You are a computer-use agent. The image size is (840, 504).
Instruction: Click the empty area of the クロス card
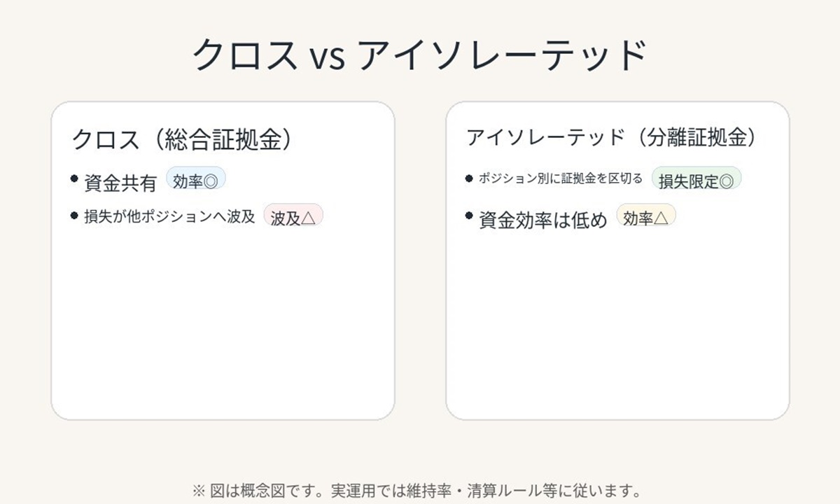[223, 322]
